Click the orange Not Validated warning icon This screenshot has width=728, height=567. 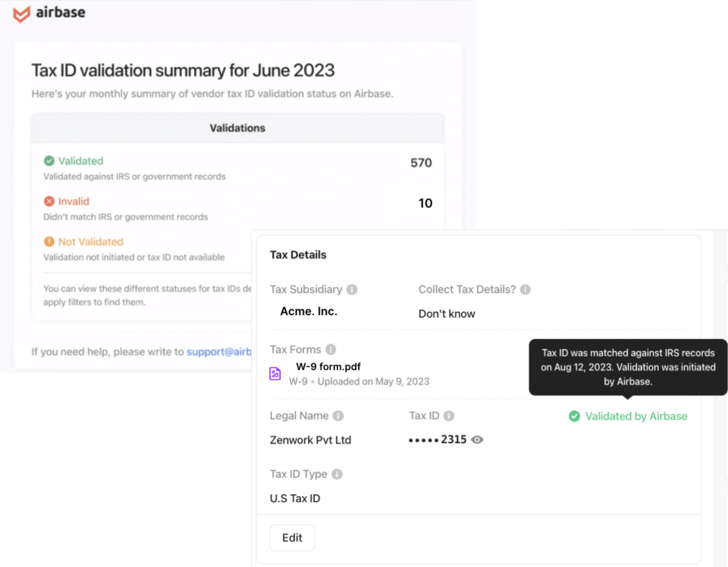coord(49,242)
